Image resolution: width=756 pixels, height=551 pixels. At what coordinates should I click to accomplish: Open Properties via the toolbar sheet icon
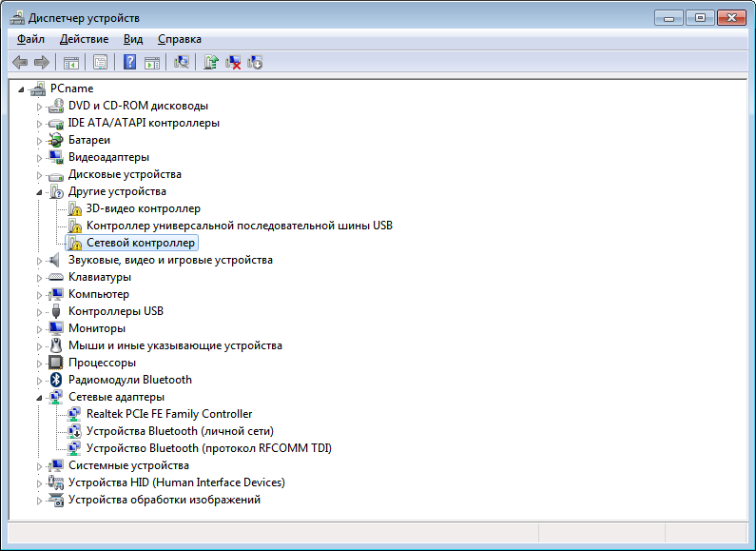tap(100, 62)
